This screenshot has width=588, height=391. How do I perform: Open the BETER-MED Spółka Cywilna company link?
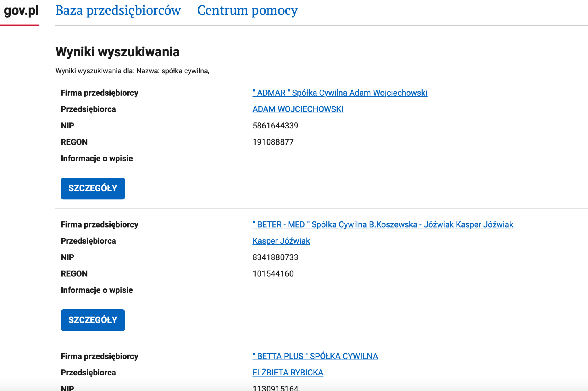[383, 224]
